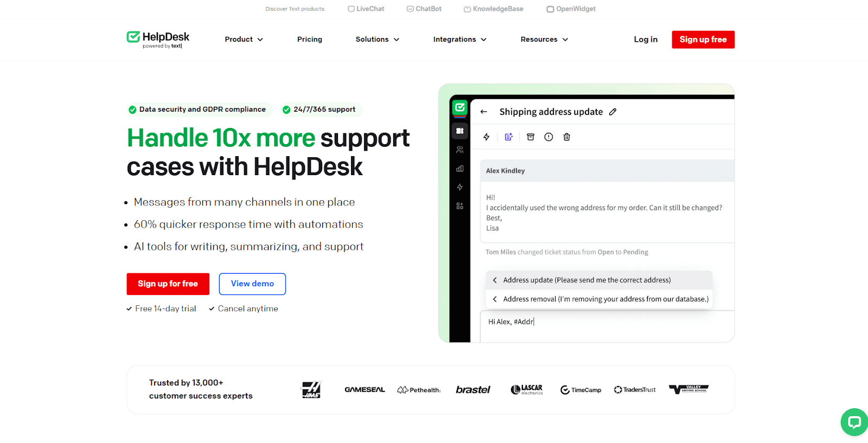The width and height of the screenshot is (868, 443).
Task: Open the live chat widget bubble
Action: [x=854, y=422]
